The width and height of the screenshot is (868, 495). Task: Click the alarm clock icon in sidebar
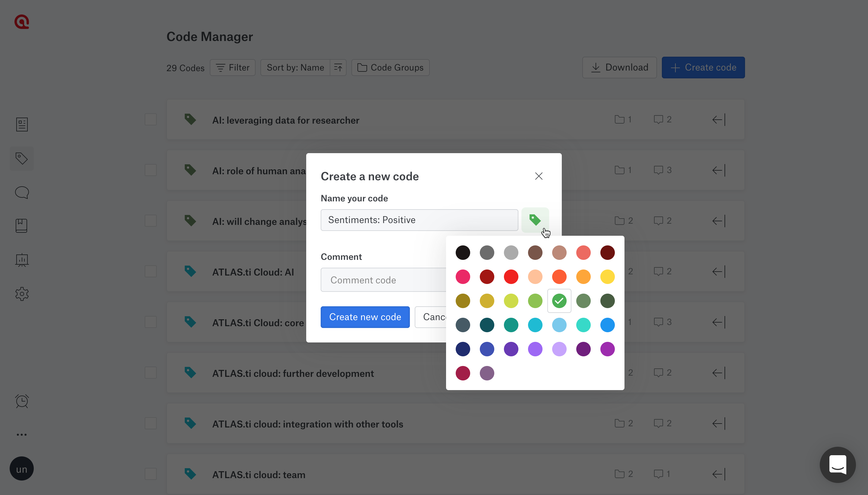pyautogui.click(x=22, y=401)
